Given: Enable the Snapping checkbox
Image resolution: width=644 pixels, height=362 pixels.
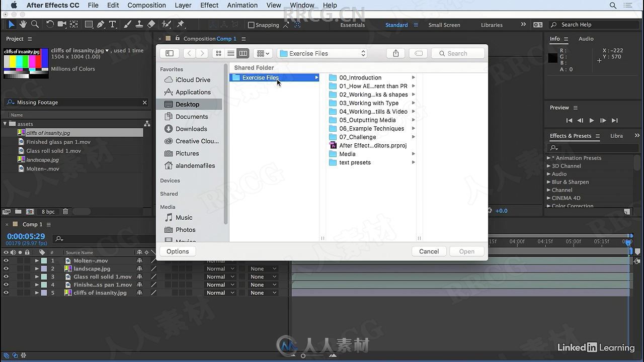Looking at the screenshot, I should (x=252, y=25).
